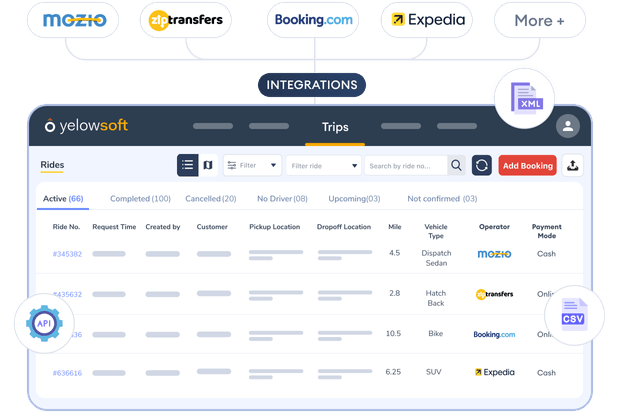
Task: Click the Request Time column header
Action: click(x=114, y=227)
